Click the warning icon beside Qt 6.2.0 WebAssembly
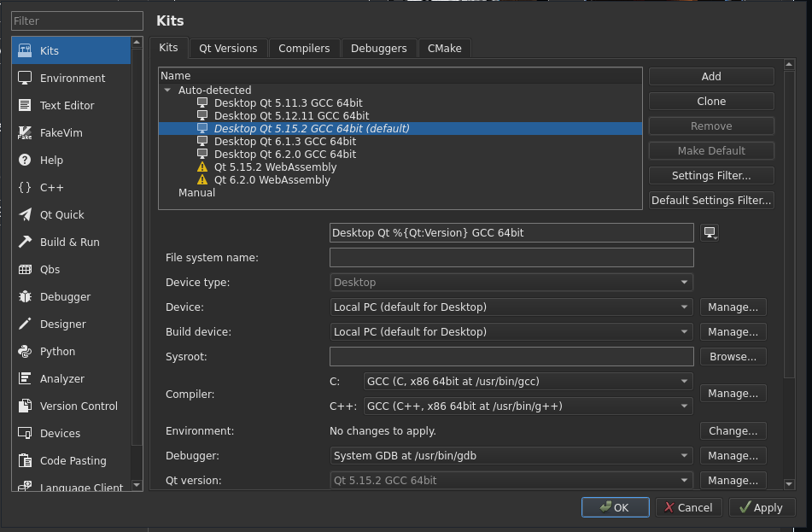 202,179
